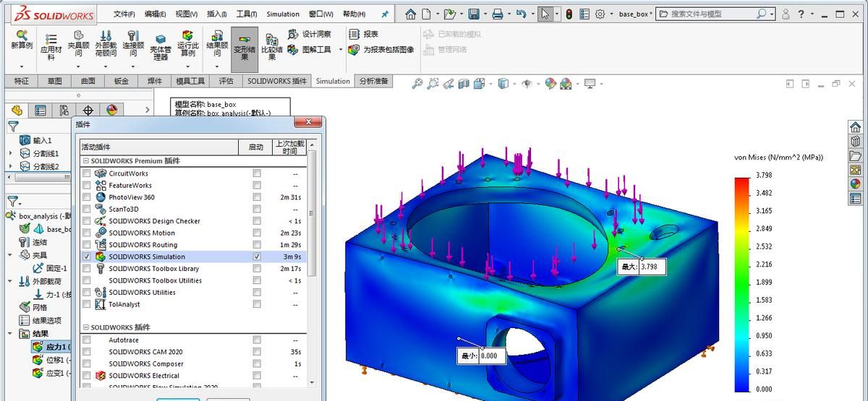Select 位移1 result in the tree
The image size is (868, 401).
(x=51, y=360)
